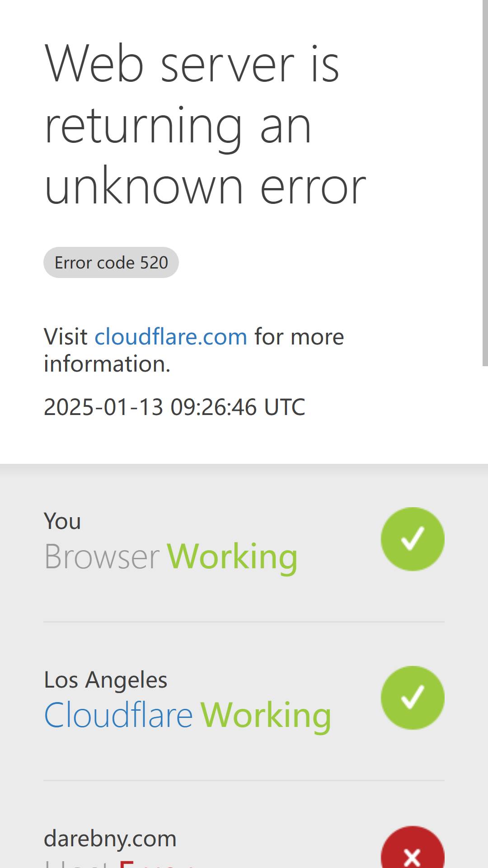Click the vertical scrollbar thumb on the right edge
Image resolution: width=488 pixels, height=868 pixels.
tap(485, 183)
